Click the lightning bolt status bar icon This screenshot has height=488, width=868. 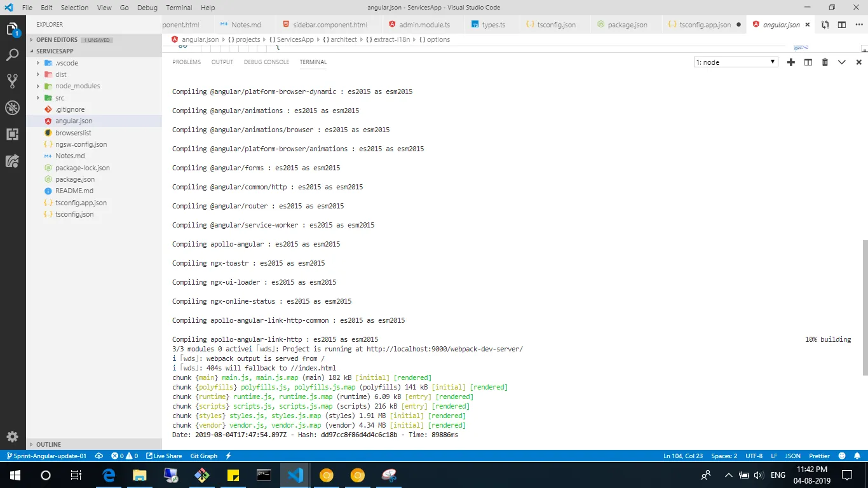pos(228,456)
